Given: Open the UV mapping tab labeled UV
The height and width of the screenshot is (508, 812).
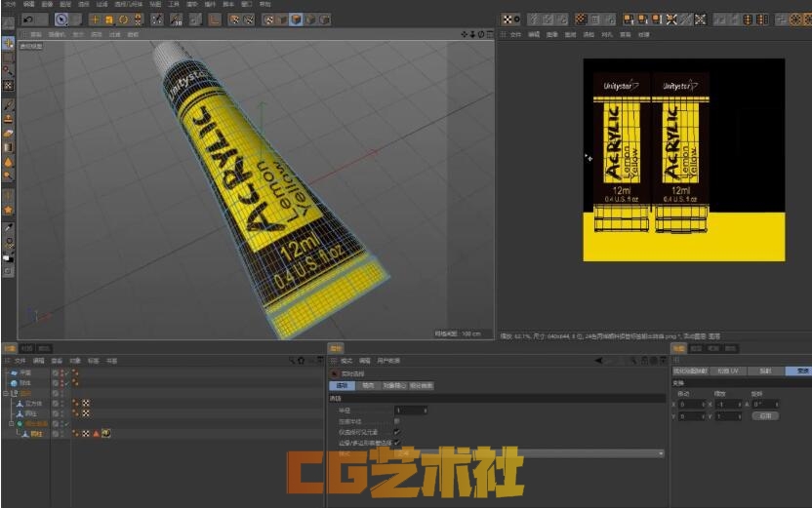Looking at the screenshot, I should point(728,371).
